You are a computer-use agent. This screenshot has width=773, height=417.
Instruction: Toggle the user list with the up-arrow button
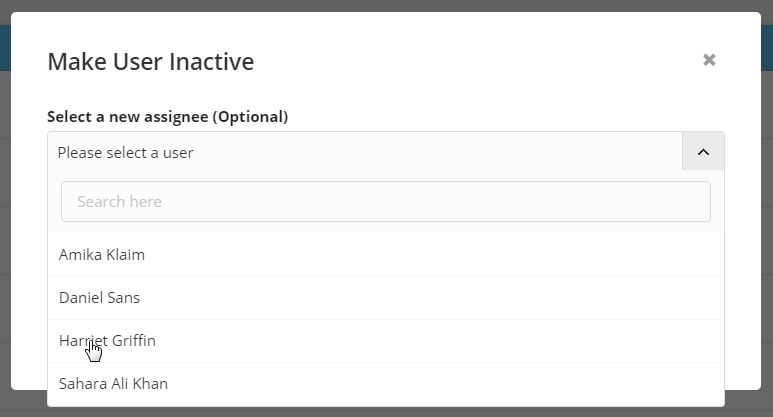pyautogui.click(x=703, y=152)
